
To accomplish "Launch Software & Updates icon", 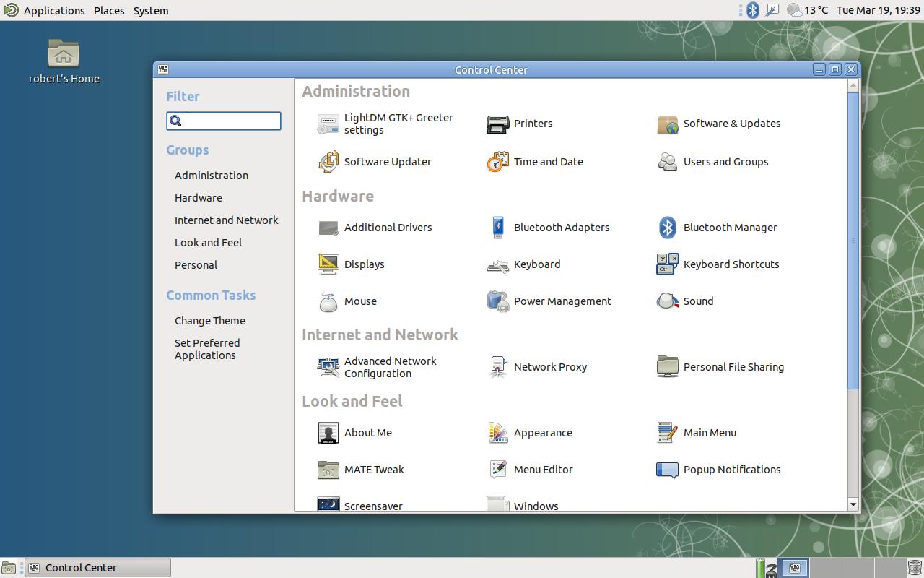I will coord(668,124).
